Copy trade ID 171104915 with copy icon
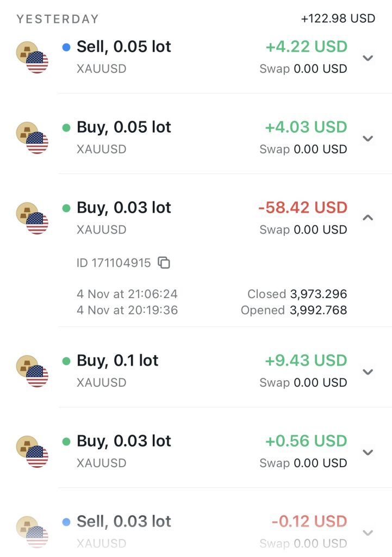This screenshot has width=392, height=557. coord(164,263)
